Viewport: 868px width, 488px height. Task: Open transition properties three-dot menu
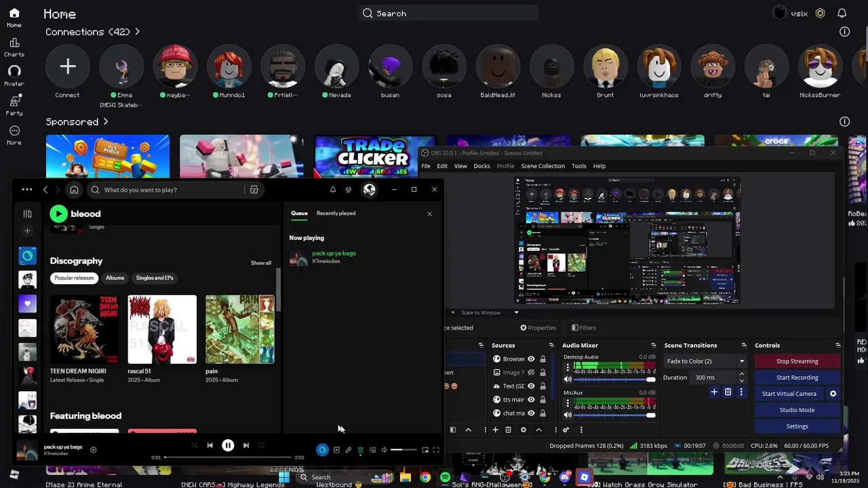(x=741, y=392)
